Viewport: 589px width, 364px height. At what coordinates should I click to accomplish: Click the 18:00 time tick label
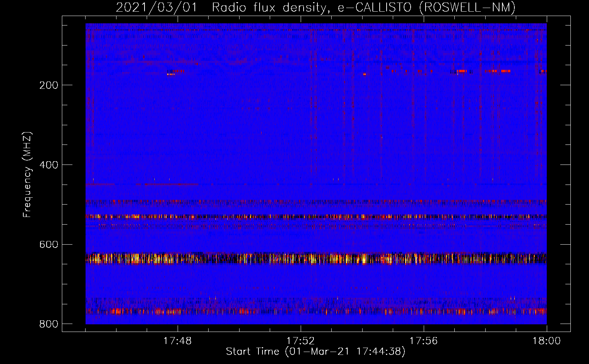(546, 341)
